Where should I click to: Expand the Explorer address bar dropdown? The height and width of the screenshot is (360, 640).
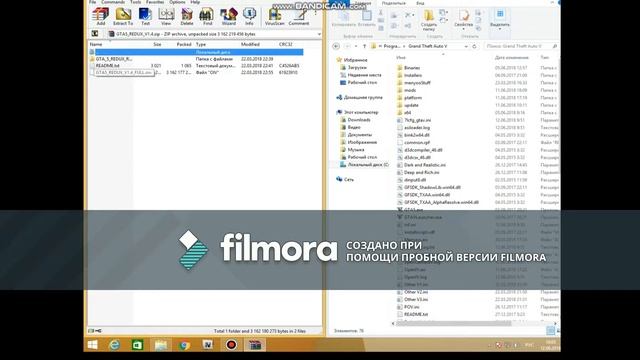click(466, 47)
